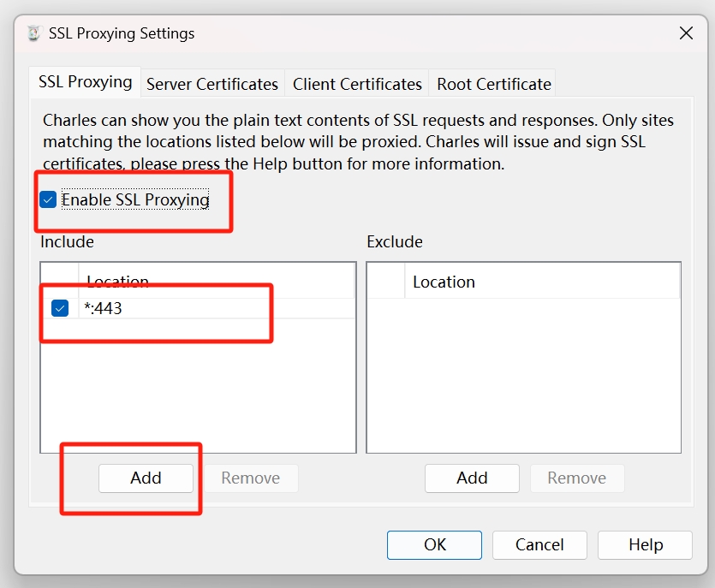Close the SSL Proxying Settings dialog
Screen dimensions: 715x588
[x=686, y=33]
